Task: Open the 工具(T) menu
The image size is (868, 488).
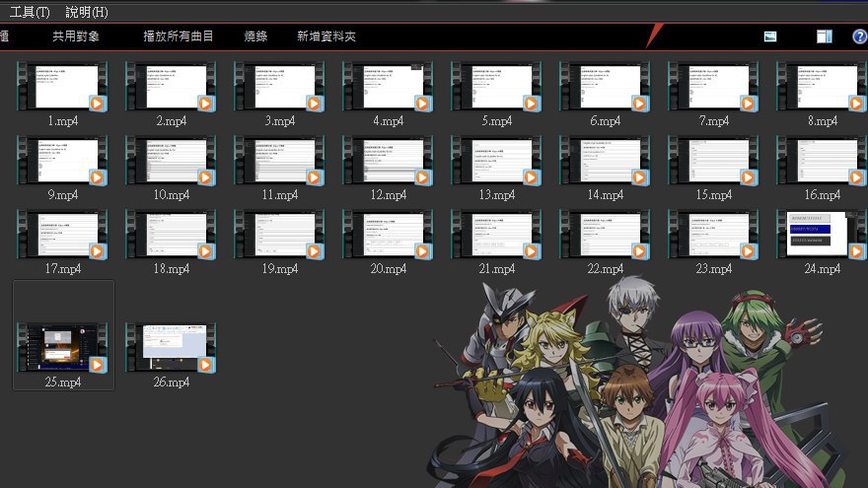Action: [x=30, y=12]
